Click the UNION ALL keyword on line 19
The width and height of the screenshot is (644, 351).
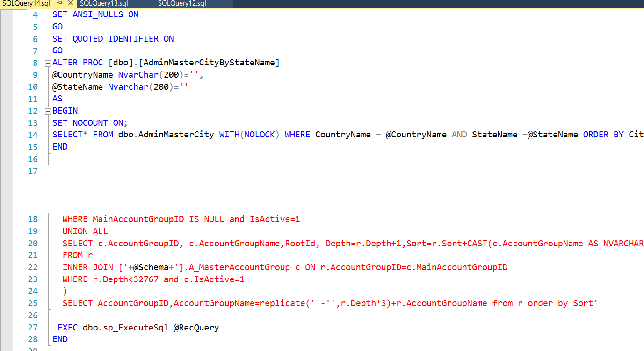point(85,231)
